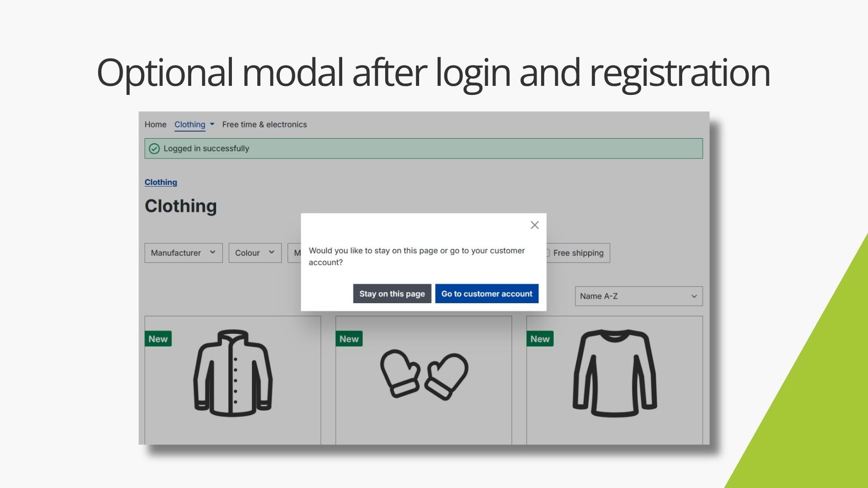Open the Clothing navigation menu item

pyautogui.click(x=190, y=124)
